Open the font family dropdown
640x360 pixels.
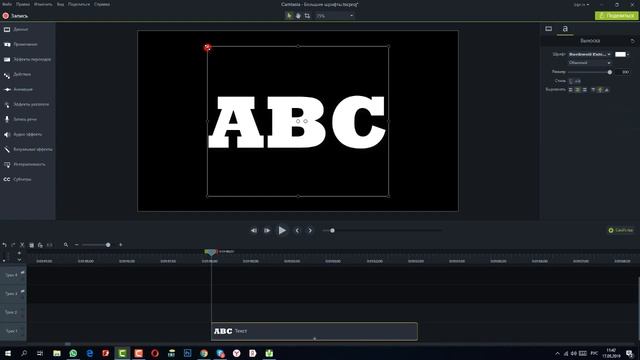click(589, 54)
